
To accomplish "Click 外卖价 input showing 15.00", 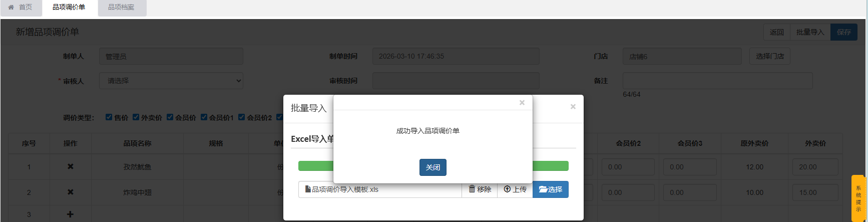I will 815,192.
